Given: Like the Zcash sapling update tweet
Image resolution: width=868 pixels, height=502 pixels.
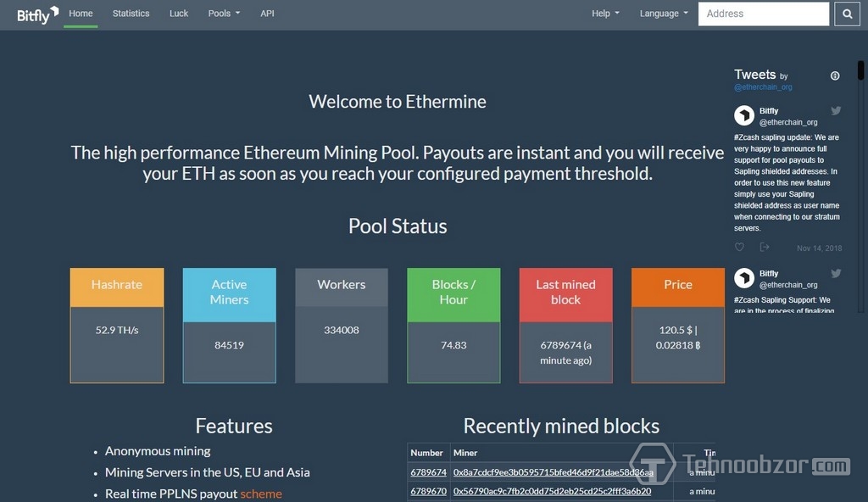Looking at the screenshot, I should [x=739, y=247].
